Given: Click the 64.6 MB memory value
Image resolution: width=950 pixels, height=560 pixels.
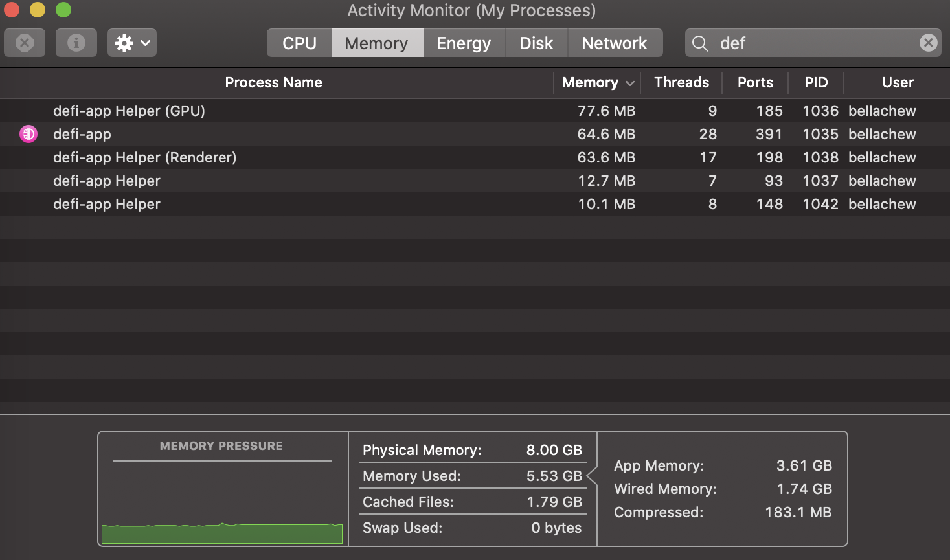Looking at the screenshot, I should (x=606, y=134).
